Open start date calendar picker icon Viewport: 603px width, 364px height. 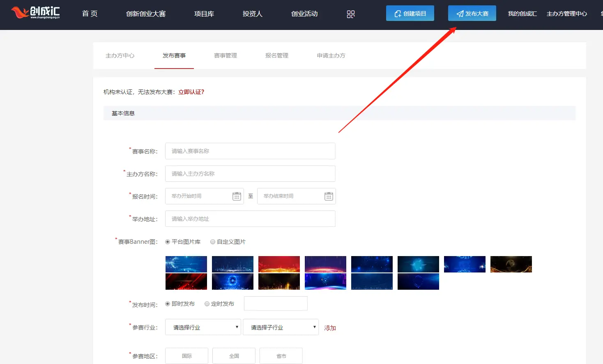[x=237, y=196]
